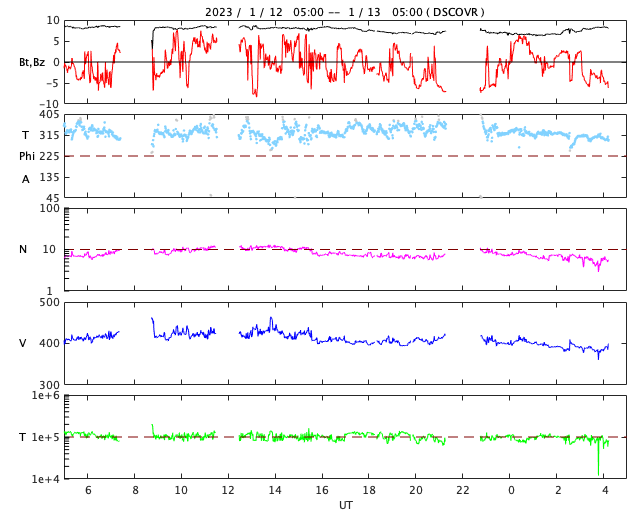640x512 pixels.
Task: Click the V velocity axis label
Action: point(23,343)
